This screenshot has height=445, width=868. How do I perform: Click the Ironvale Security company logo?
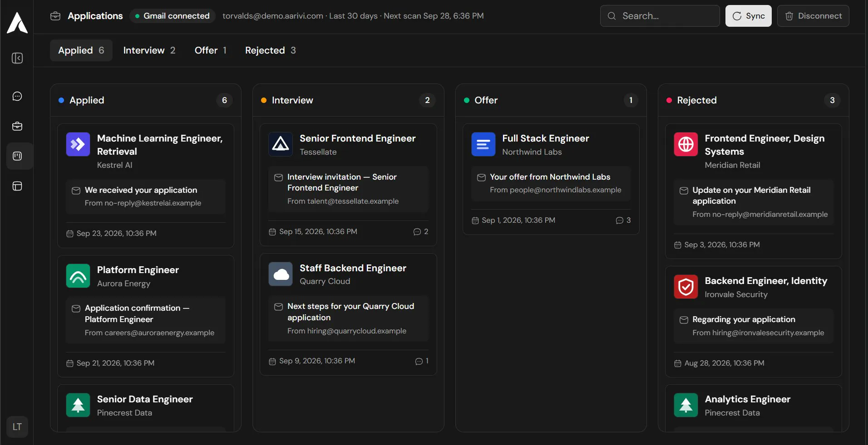(x=686, y=287)
